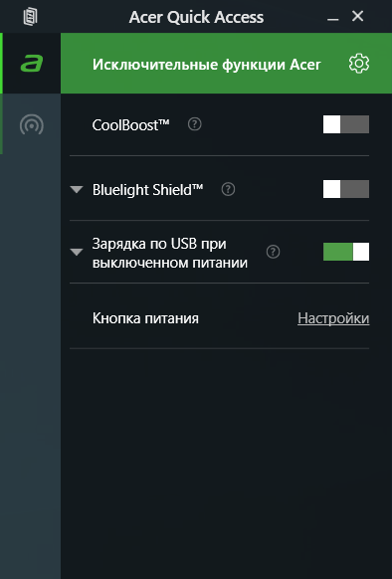Turn on the Bluelight Shield toggle
The image size is (392, 579).
pos(346,189)
